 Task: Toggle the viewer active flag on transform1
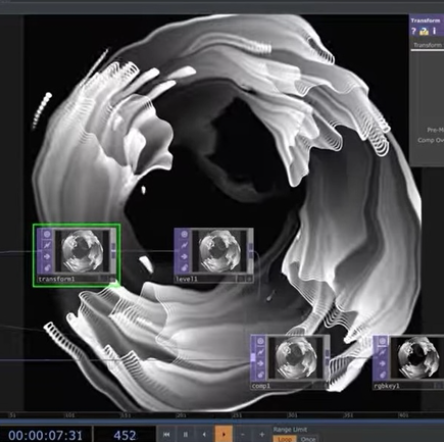point(47,234)
